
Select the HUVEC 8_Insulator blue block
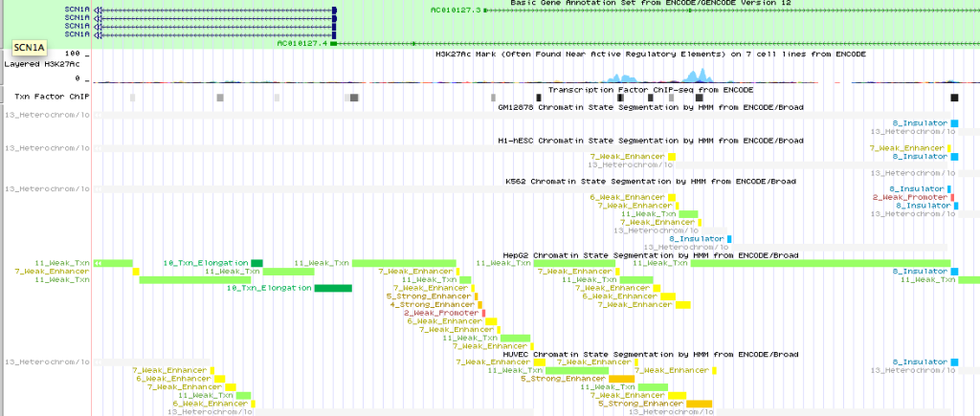[x=954, y=362]
